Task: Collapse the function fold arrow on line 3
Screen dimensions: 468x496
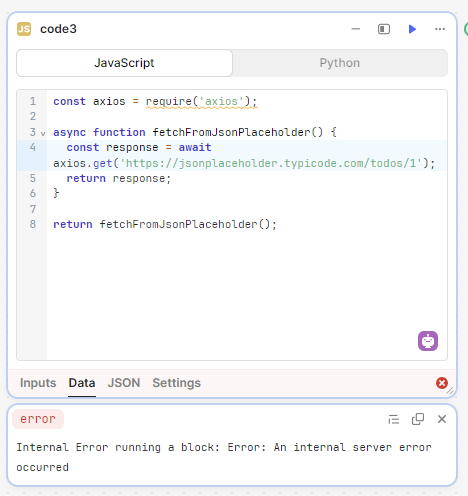Action: pyautogui.click(x=43, y=134)
